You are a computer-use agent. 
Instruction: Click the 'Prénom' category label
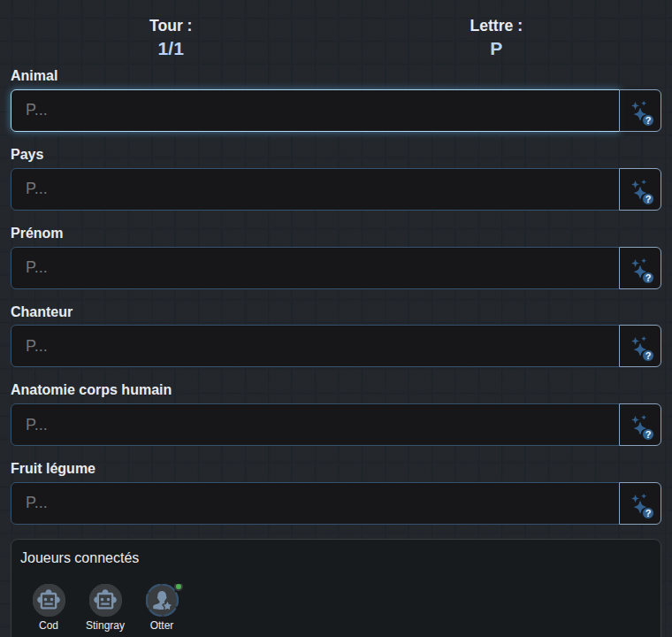pos(37,233)
